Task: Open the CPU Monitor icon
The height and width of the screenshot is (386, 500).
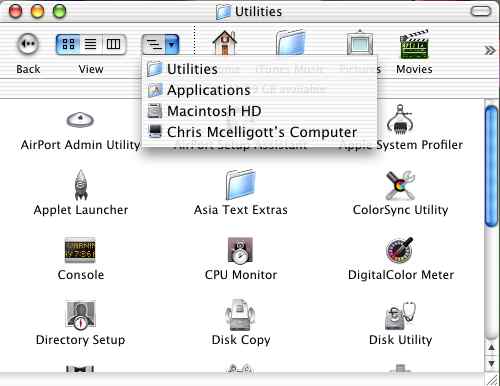Action: coord(240,250)
